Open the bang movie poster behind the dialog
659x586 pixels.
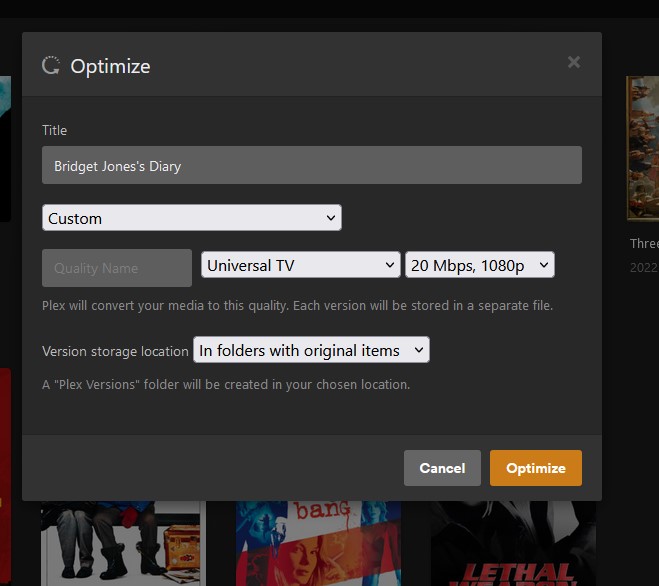(x=318, y=543)
